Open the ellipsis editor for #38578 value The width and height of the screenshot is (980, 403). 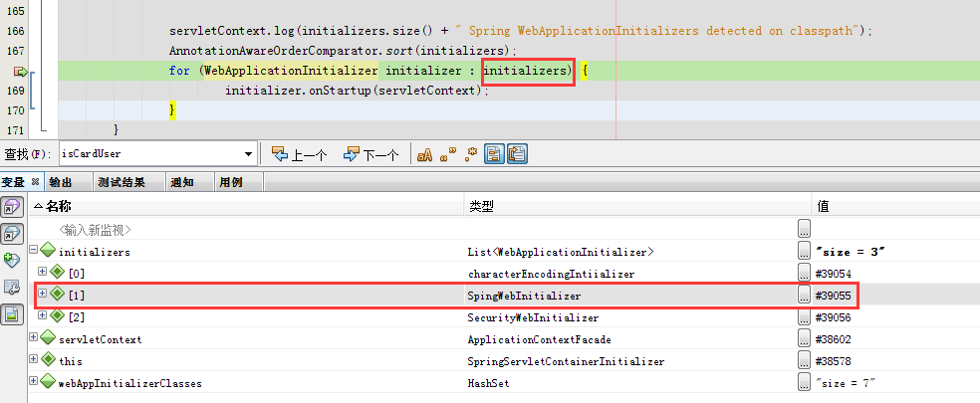pyautogui.click(x=805, y=360)
